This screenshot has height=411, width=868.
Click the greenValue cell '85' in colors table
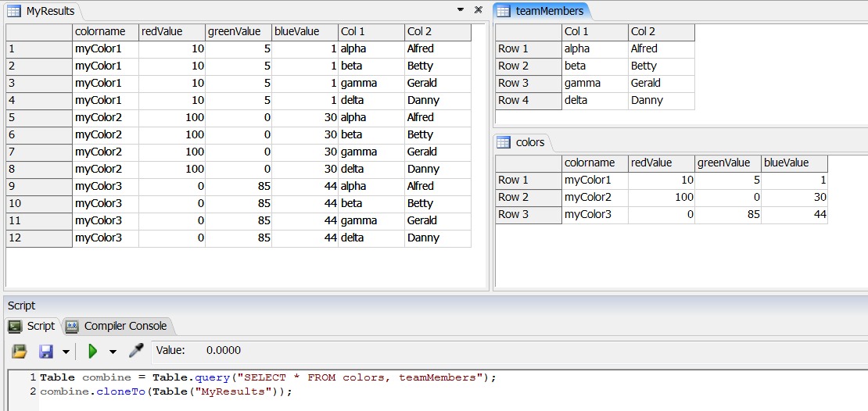[x=728, y=215]
